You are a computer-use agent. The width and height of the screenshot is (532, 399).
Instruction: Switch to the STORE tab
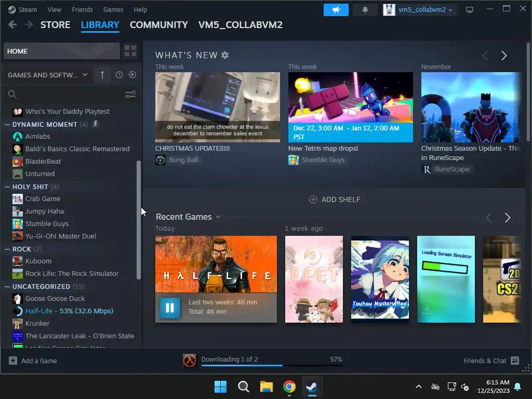pos(55,25)
